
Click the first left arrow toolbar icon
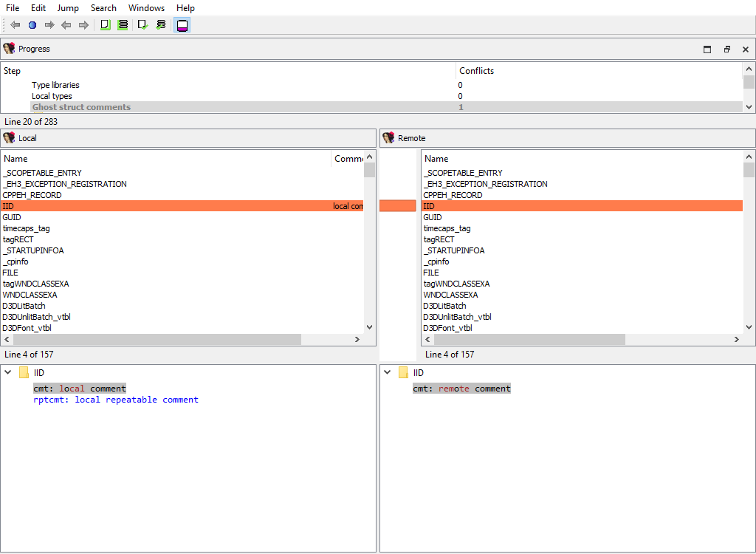(16, 25)
